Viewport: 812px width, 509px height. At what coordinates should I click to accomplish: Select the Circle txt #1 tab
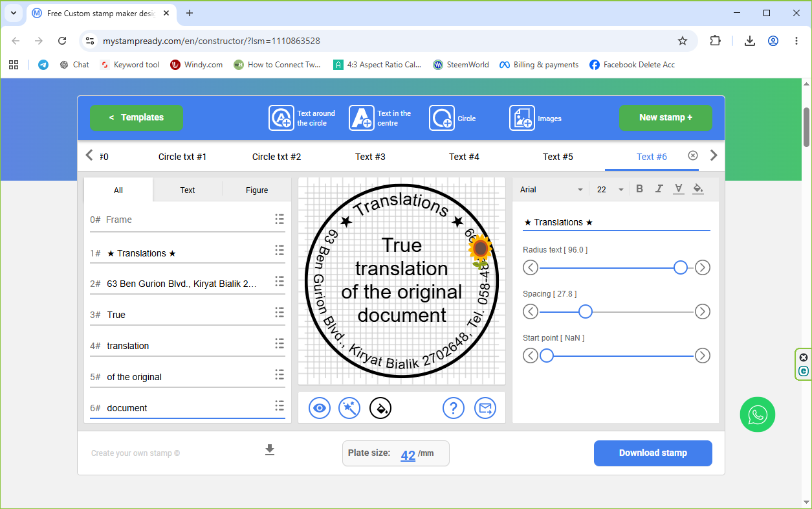[x=182, y=157]
